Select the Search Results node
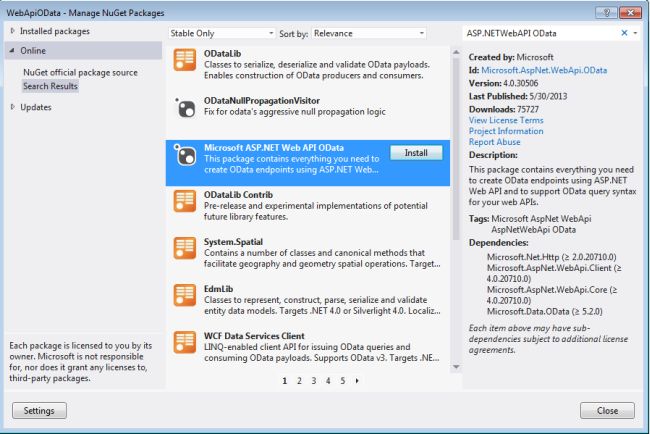Viewport: 650px width, 434px height. point(50,86)
